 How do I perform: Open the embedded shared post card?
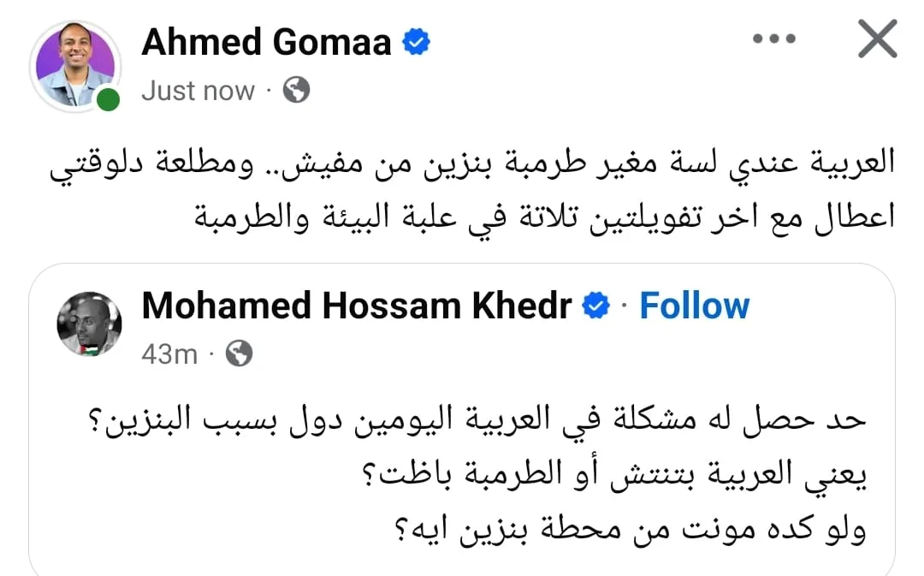click(462, 419)
